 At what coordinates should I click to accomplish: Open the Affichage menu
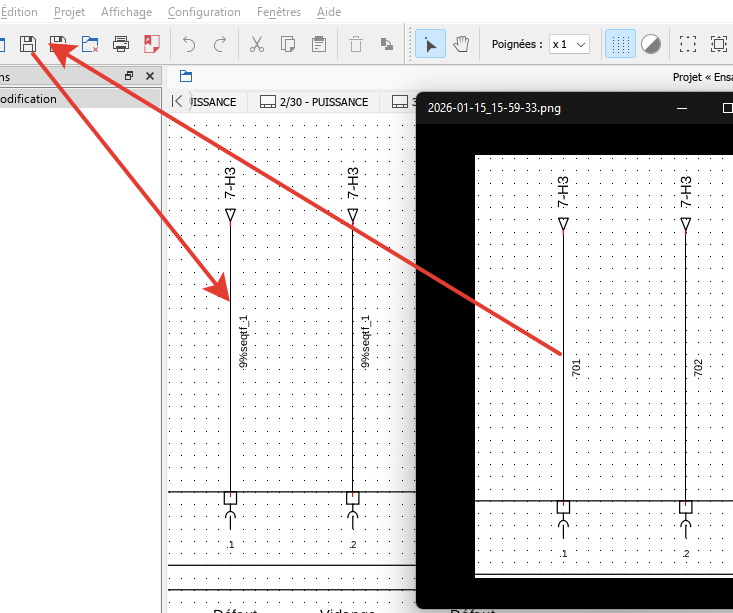[x=126, y=12]
